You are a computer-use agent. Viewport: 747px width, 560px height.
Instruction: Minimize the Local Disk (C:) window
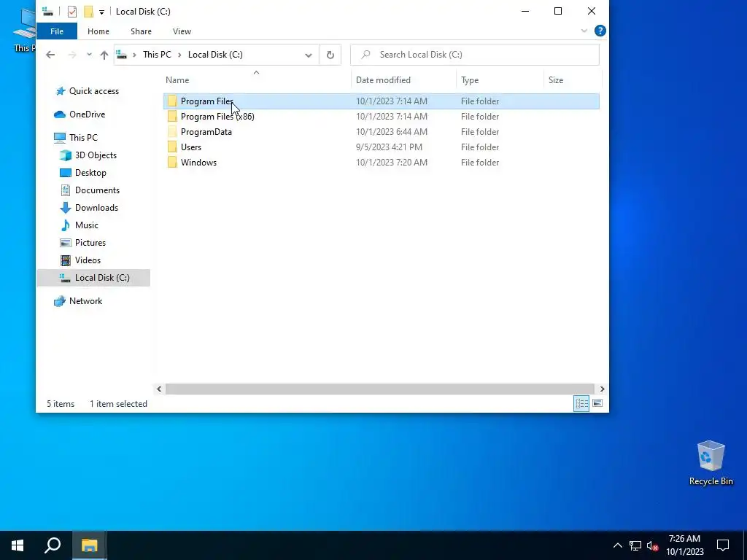[x=525, y=12]
